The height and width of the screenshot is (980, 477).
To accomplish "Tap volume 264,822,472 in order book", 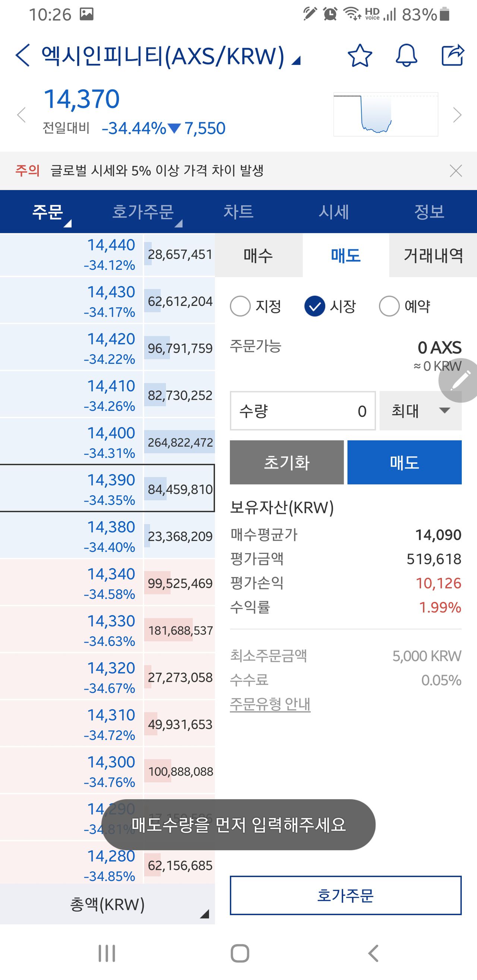I will point(180,442).
